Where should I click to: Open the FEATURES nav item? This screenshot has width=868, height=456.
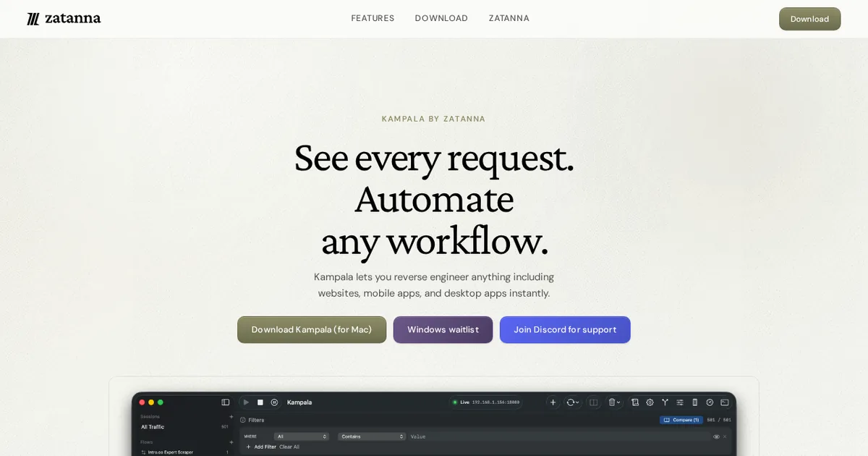coord(373,18)
